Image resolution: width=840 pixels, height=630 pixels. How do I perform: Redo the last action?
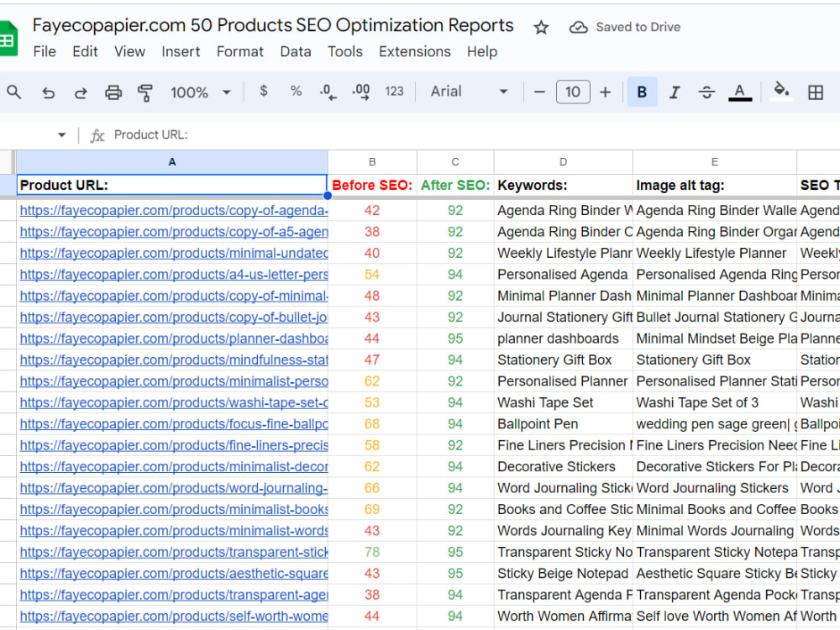pyautogui.click(x=81, y=92)
